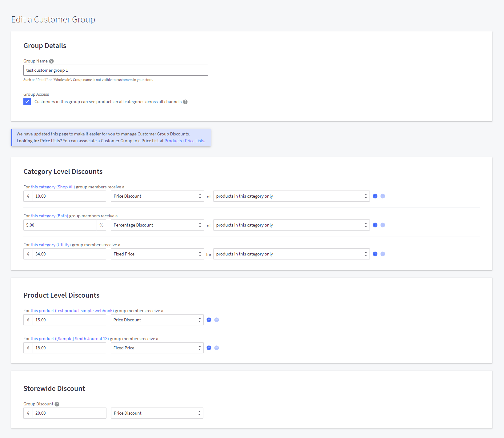Select the Edit a Customer Group title
The image size is (504, 438).
(53, 19)
